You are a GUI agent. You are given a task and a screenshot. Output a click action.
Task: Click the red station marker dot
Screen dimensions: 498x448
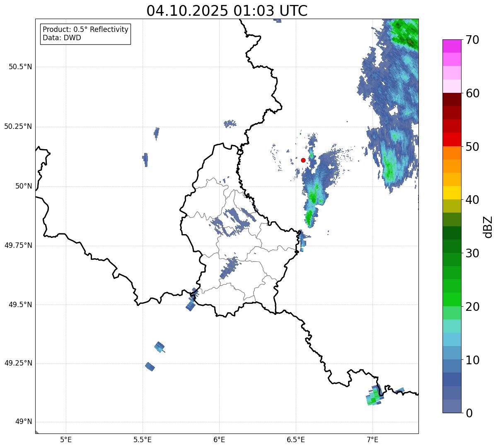click(303, 160)
